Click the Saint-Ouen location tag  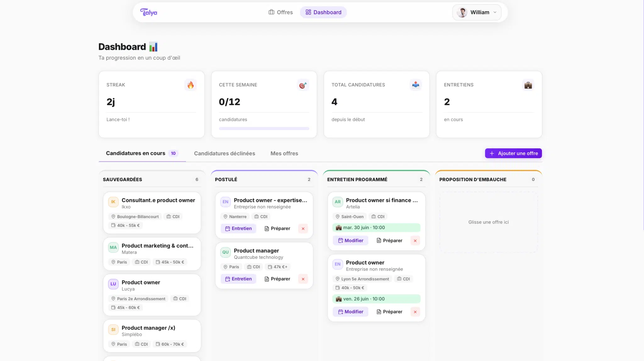click(349, 216)
